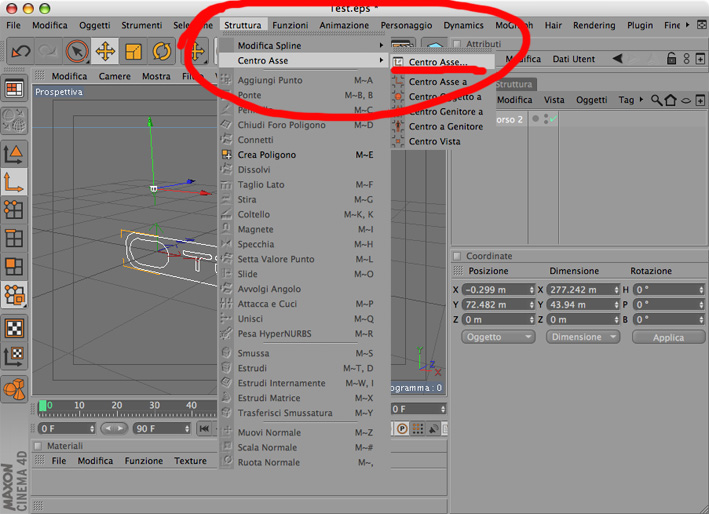Viewport: 709px width, 514px height.
Task: Activate the Live Selection tool
Action: click(77, 51)
